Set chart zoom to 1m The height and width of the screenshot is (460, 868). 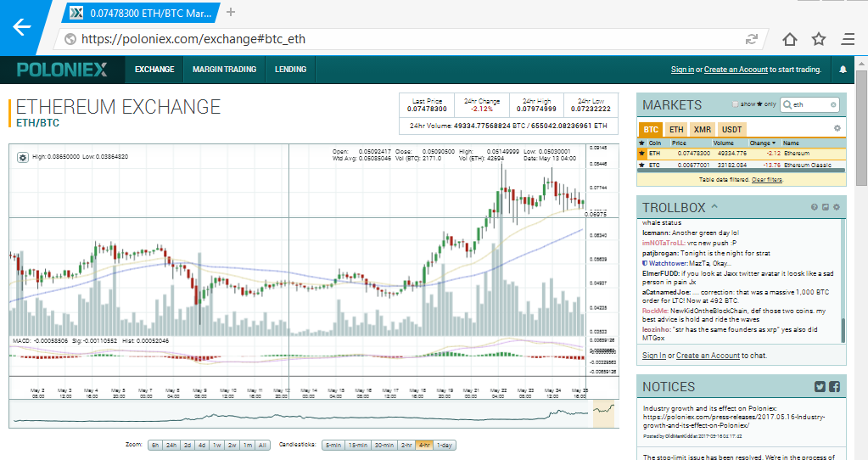click(248, 445)
